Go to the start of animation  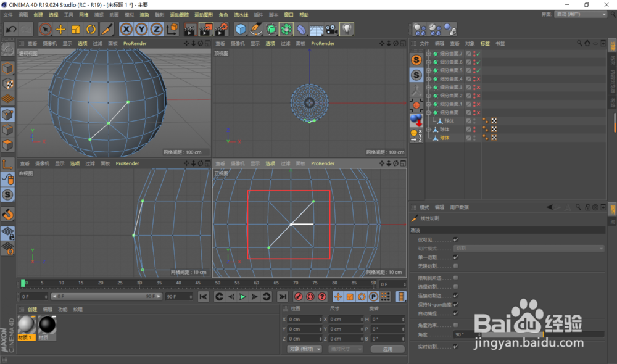[x=203, y=297]
